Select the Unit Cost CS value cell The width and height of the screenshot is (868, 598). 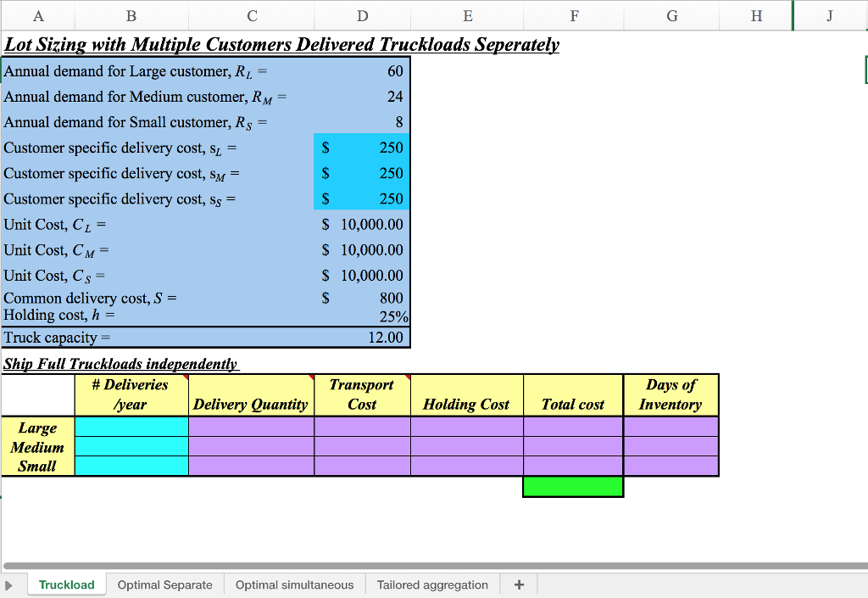pos(362,275)
